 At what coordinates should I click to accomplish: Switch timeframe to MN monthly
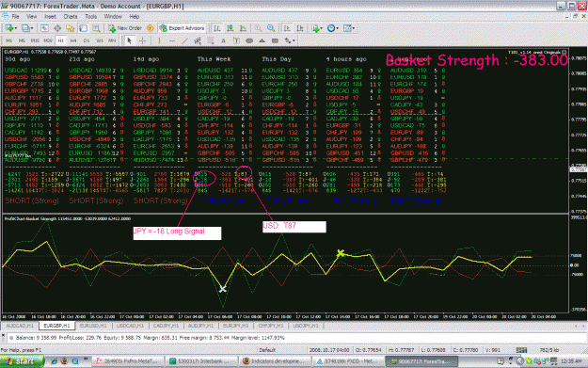click(112, 40)
